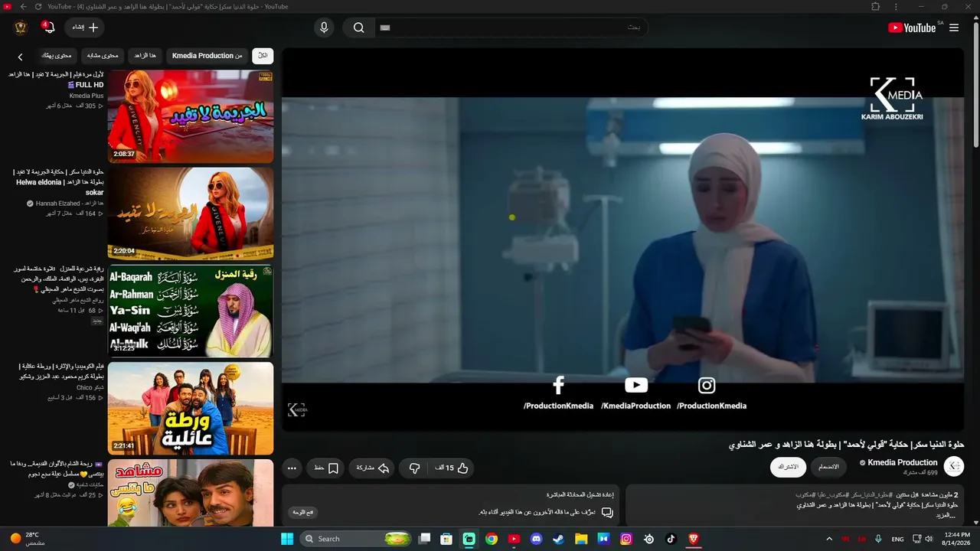Open the 'رقية المنزل' Quran video thumbnail
980x551 pixels.
(191, 311)
